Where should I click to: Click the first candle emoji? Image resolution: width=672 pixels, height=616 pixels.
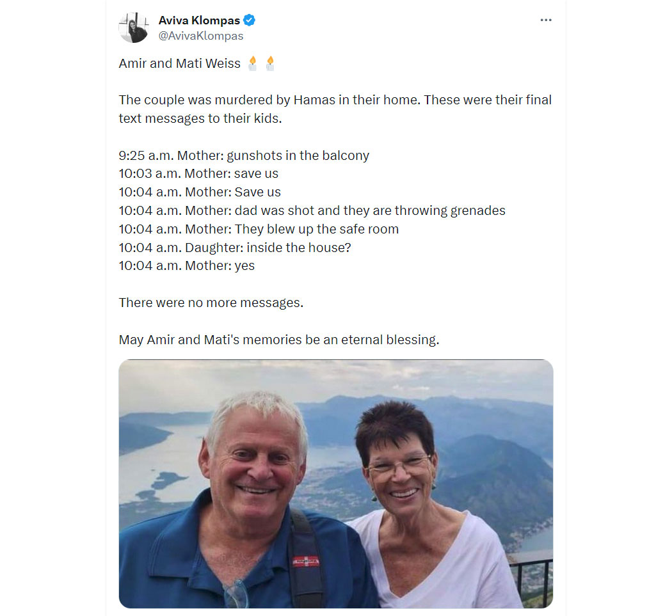click(252, 63)
